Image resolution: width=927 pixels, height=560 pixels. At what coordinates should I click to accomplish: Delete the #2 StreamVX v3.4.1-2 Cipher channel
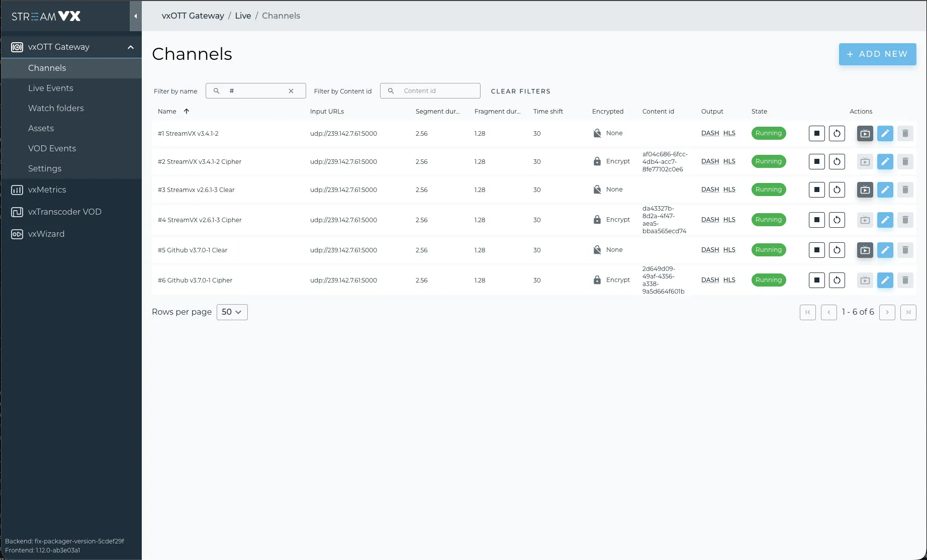point(905,161)
